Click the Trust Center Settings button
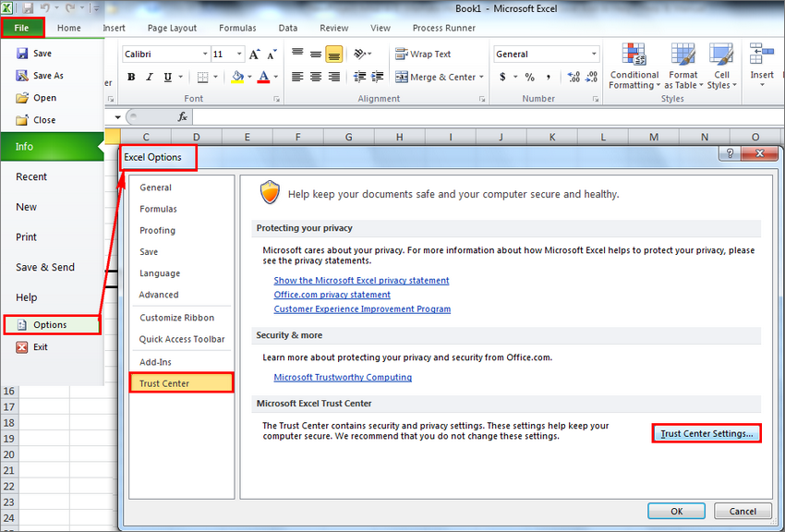This screenshot has width=785, height=532. [x=706, y=433]
